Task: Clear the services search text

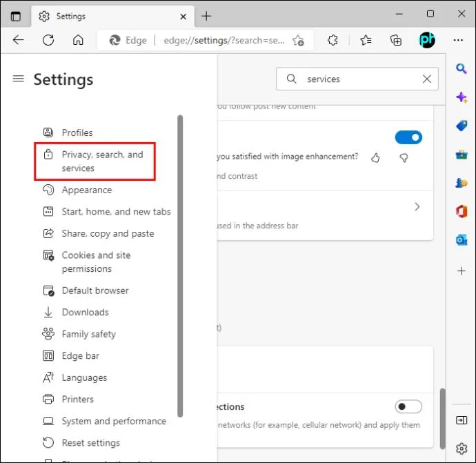Action: 426,79
